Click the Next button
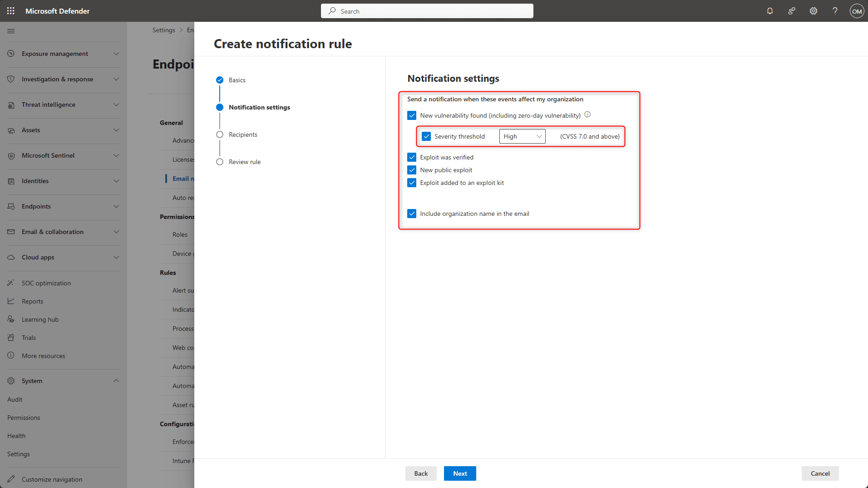The width and height of the screenshot is (868, 488). (459, 473)
